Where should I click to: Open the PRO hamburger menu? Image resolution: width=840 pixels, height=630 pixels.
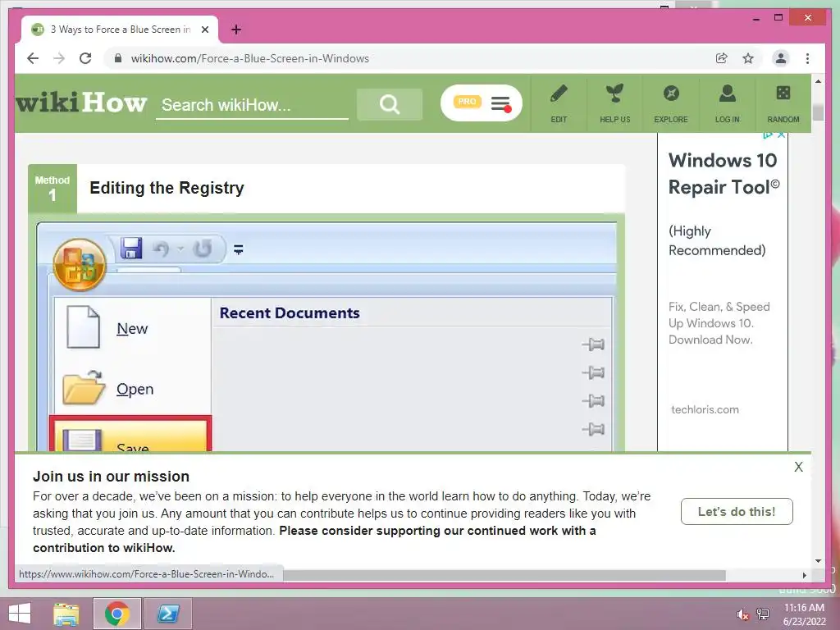[x=481, y=103]
